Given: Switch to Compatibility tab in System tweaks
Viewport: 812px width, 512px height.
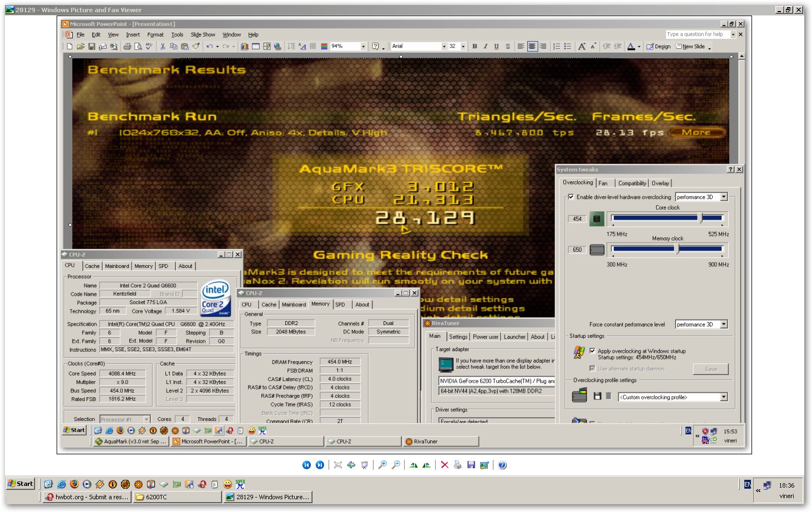Looking at the screenshot, I should click(x=632, y=183).
